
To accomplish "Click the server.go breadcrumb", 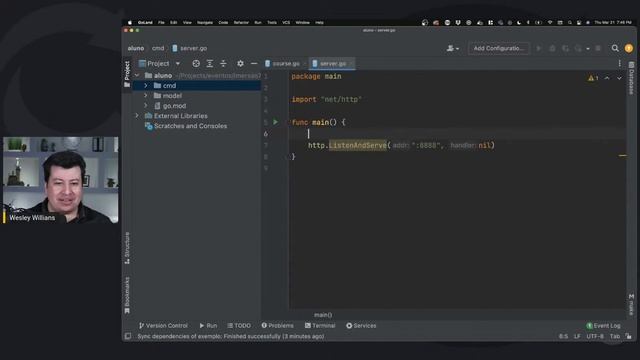I will [x=190, y=48].
